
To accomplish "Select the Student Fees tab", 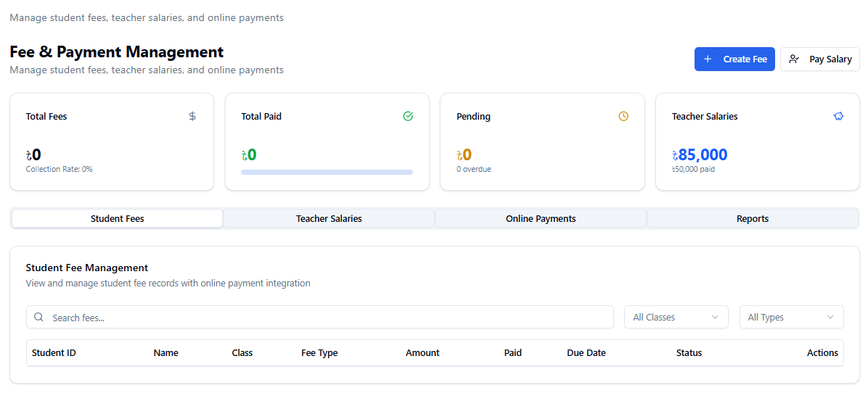I will click(118, 218).
